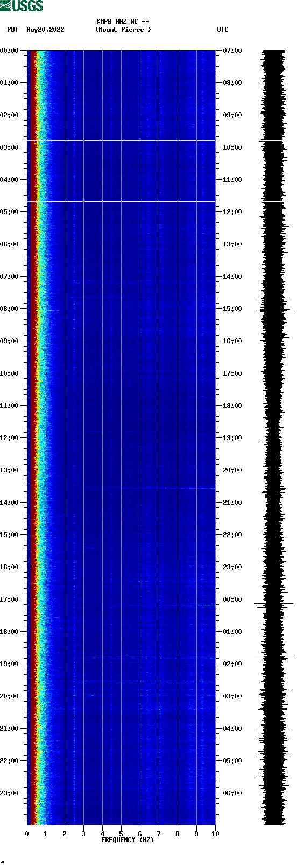Select 15:00 on the PDT axis
The height and width of the screenshot is (868, 297).
pyautogui.click(x=10, y=535)
